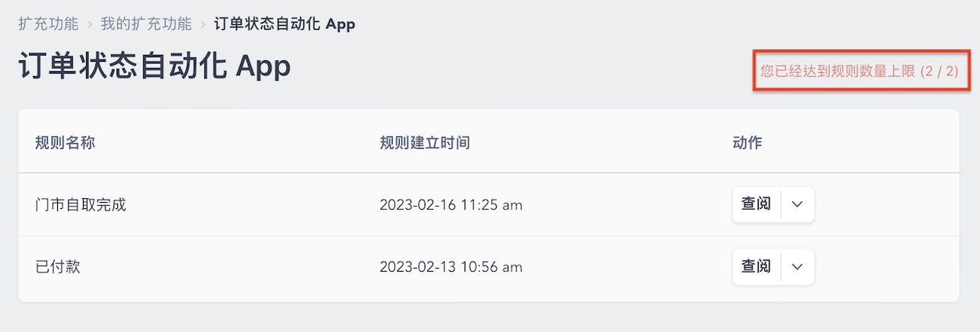Click the breadcrumb chevron after 我的扩充功能
The image size is (980, 332).
coord(203,24)
